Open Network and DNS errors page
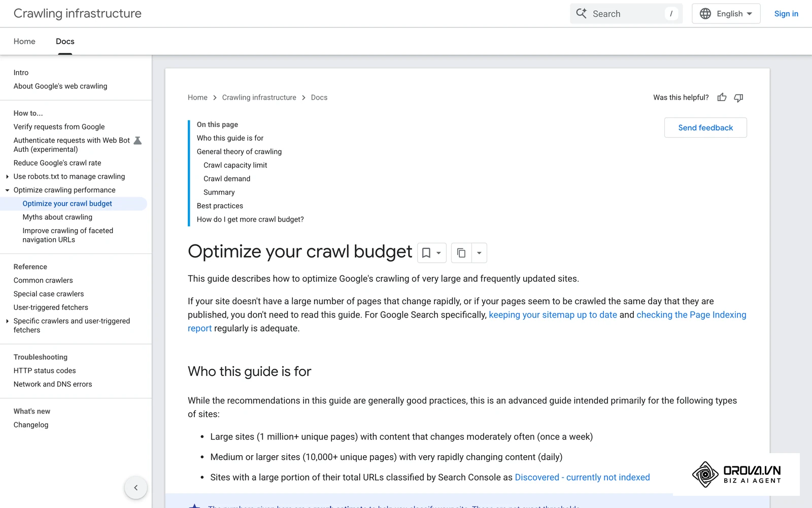 coord(53,385)
